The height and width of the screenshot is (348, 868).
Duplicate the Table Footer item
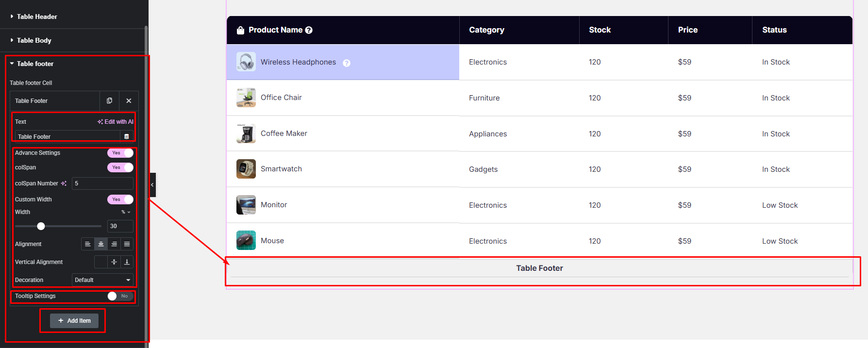coord(109,100)
